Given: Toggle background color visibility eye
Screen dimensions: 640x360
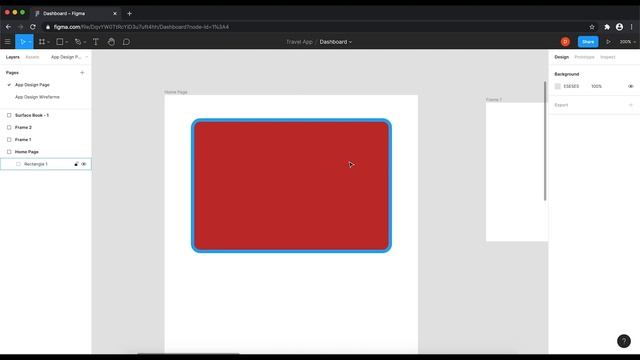Looking at the screenshot, I should tap(630, 87).
